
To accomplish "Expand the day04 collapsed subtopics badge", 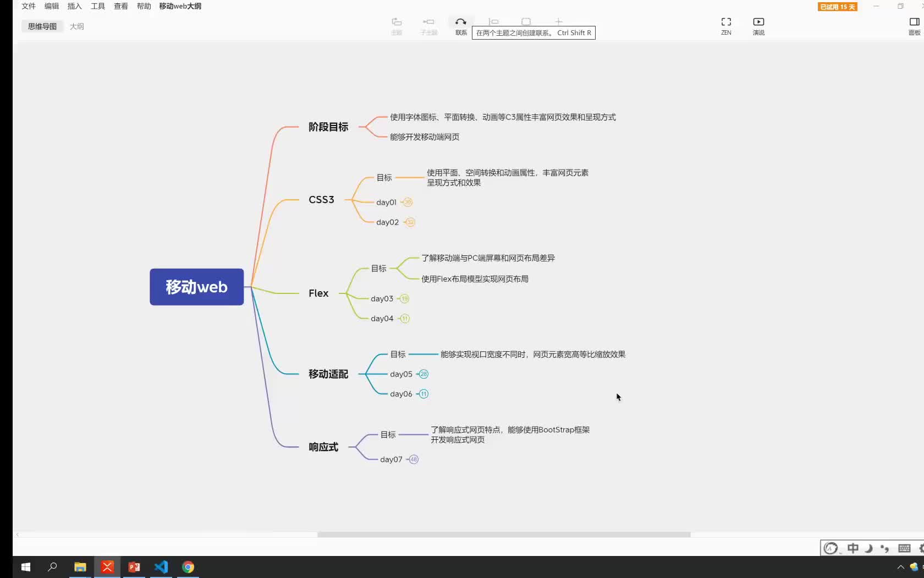I will coord(405,319).
